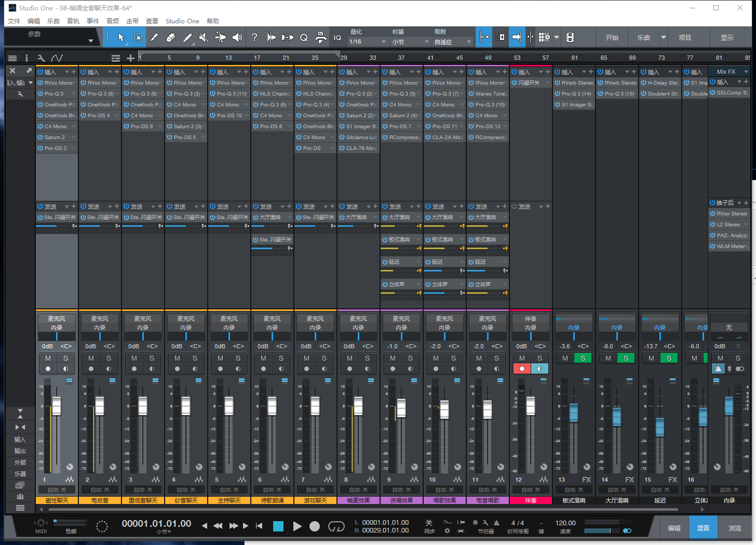Solo the 伴奏 channel

[539, 358]
